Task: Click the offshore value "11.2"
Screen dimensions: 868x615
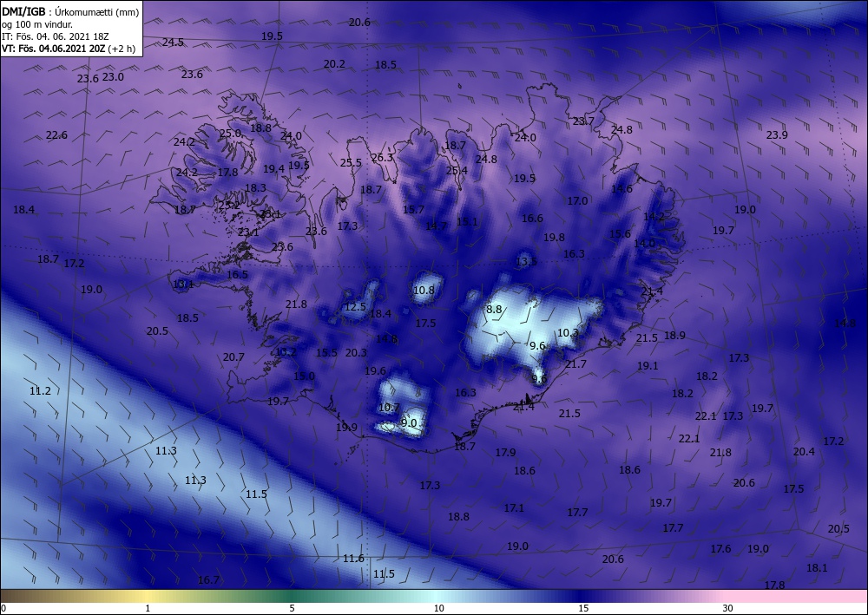Action: 40,391
